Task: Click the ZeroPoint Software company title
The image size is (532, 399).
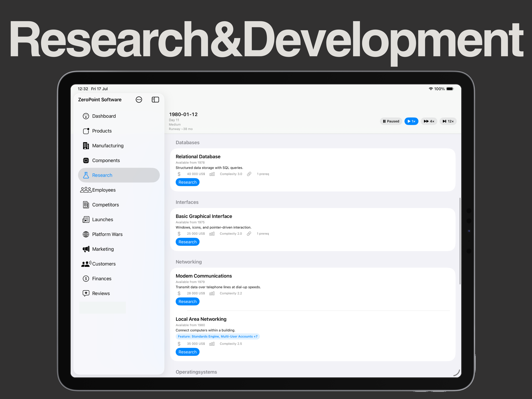Action: pyautogui.click(x=100, y=100)
